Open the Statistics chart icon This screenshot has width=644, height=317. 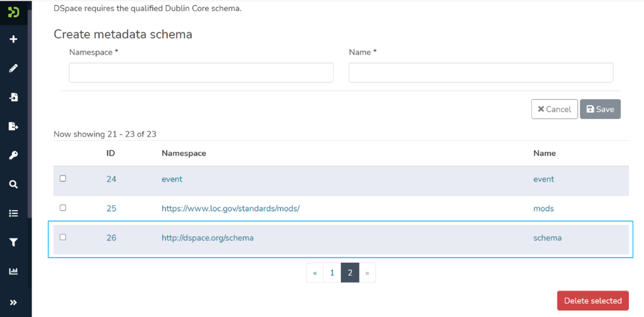tap(13, 271)
